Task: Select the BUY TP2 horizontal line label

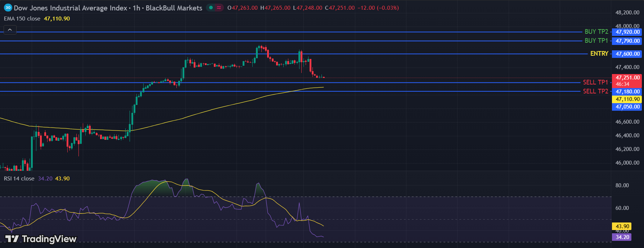Action: [x=596, y=32]
